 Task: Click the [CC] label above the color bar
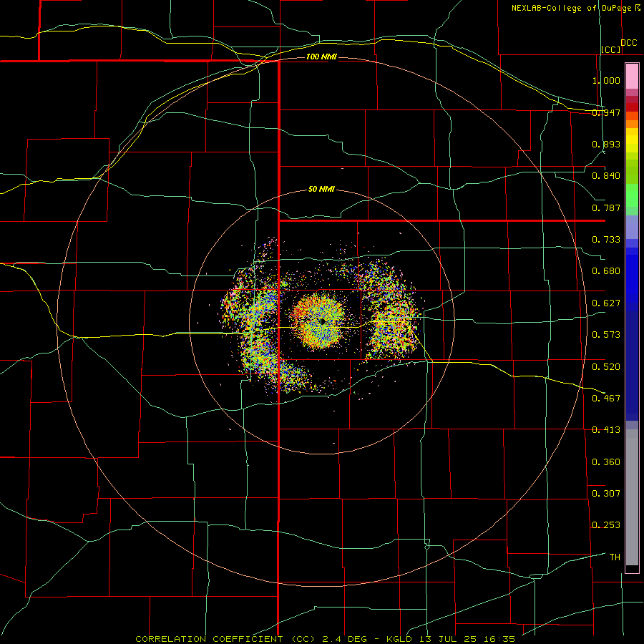[611, 50]
